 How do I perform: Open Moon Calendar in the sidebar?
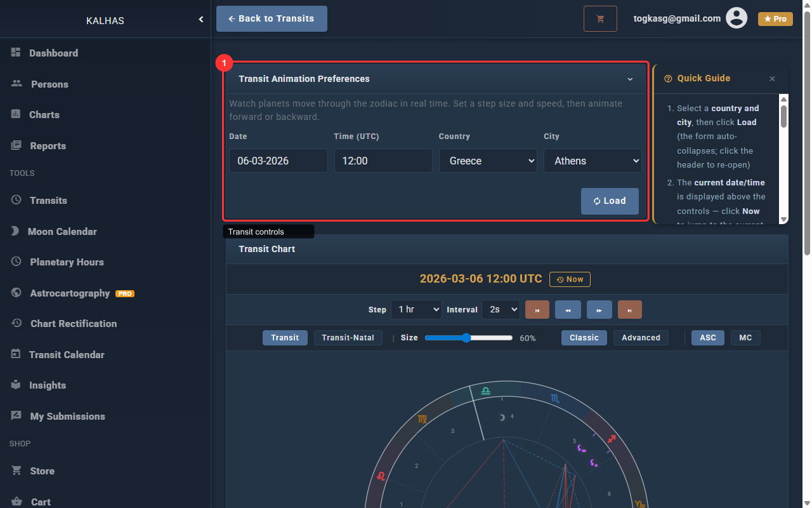(62, 232)
